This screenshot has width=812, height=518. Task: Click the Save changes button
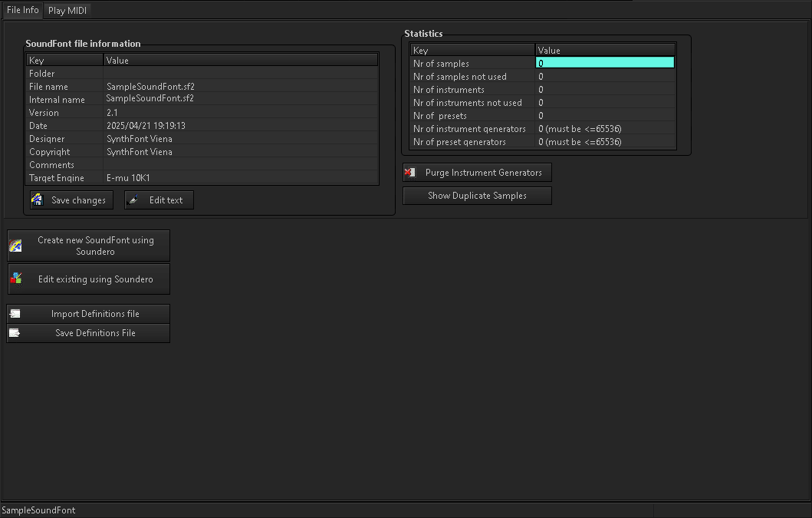pyautogui.click(x=70, y=200)
